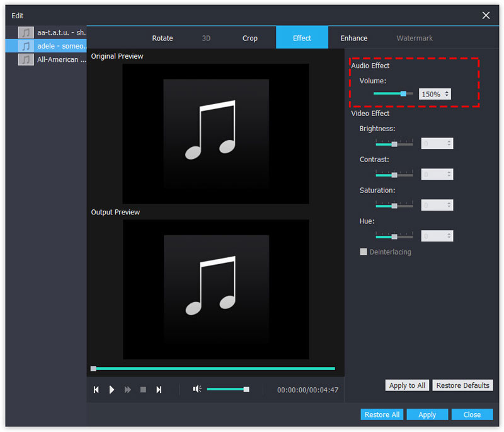Toggle the Deinterlacing checkbox

coord(364,252)
